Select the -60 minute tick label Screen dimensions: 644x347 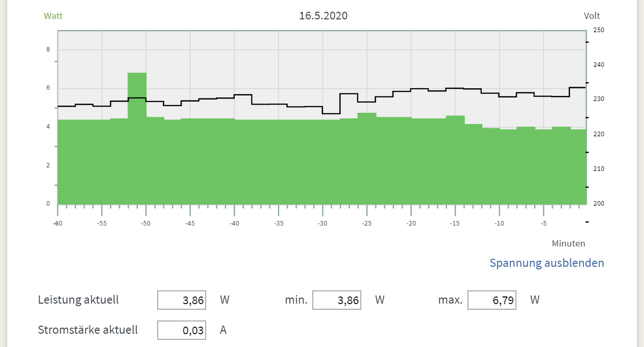(58, 224)
